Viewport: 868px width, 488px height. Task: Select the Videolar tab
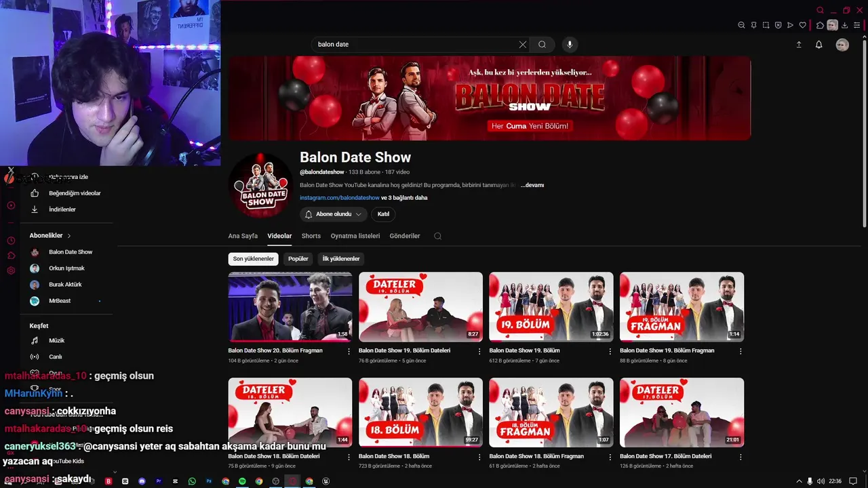pos(279,236)
